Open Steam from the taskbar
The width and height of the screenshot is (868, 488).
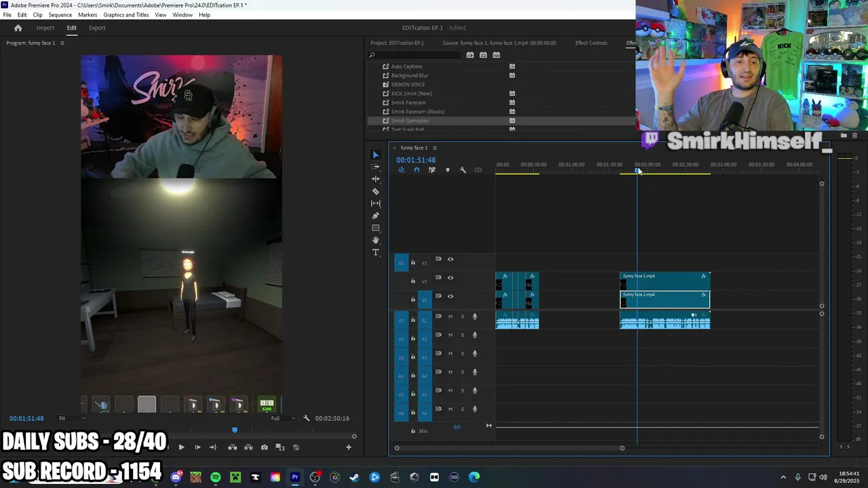pyautogui.click(x=355, y=477)
